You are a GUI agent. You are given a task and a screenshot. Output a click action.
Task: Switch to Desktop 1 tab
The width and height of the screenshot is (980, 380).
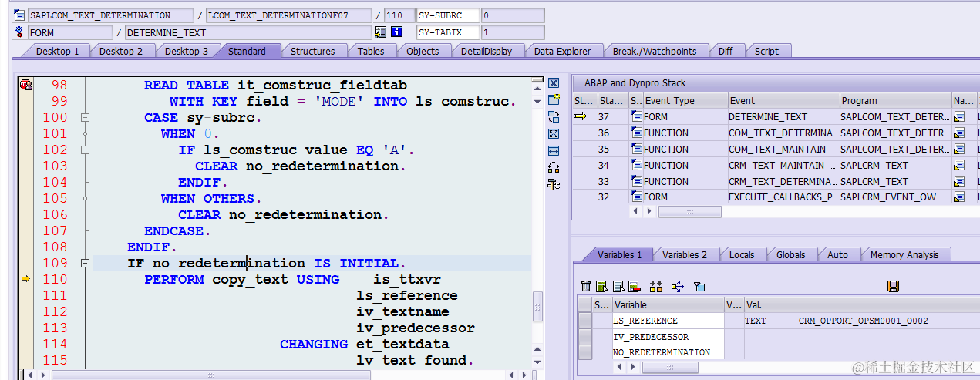pyautogui.click(x=57, y=52)
